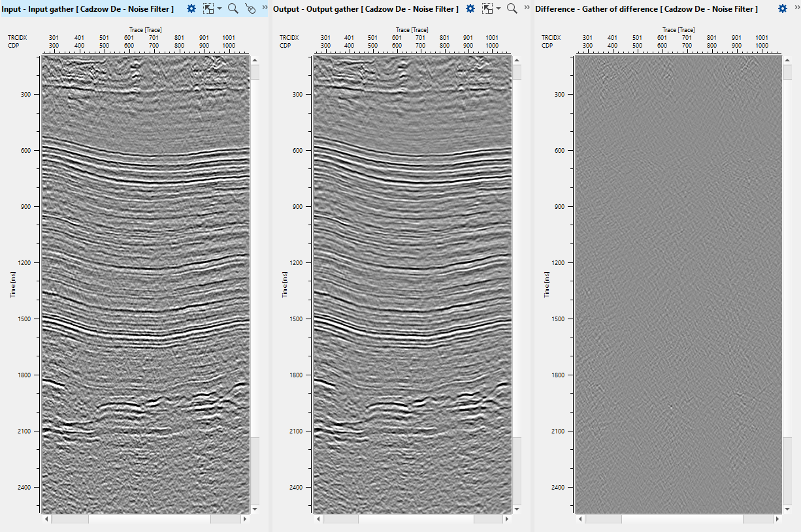
Task: Click scroll up arrow in Output panel
Action: (516, 59)
